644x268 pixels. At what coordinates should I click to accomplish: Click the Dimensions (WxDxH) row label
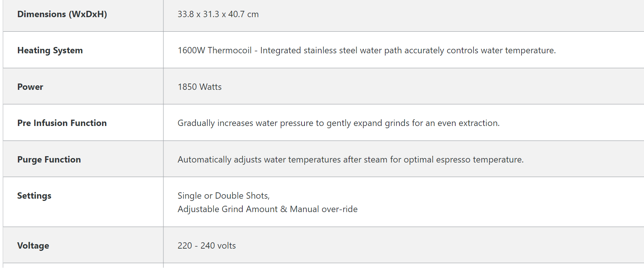tap(62, 14)
